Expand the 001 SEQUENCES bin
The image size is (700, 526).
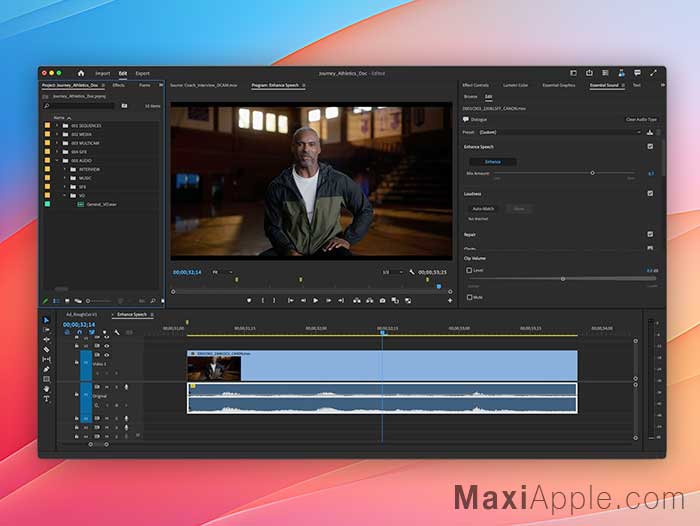click(57, 125)
